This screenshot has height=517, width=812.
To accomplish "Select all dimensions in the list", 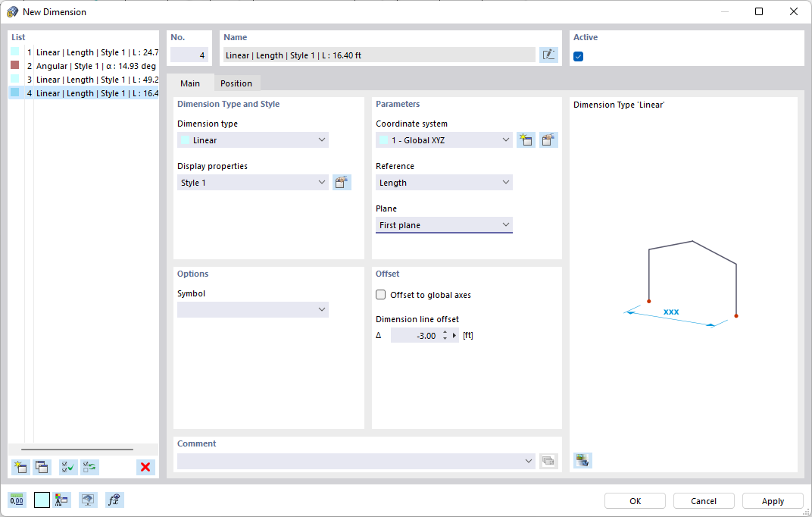I will (x=67, y=467).
